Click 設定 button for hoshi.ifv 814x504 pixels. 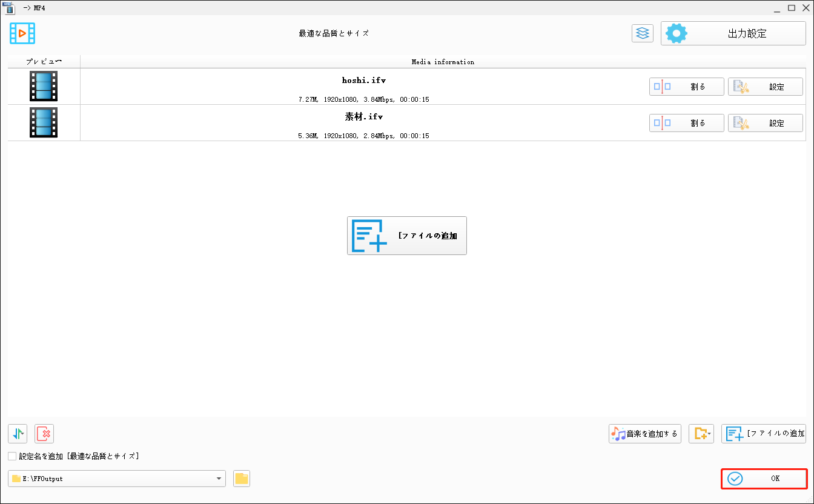click(766, 87)
